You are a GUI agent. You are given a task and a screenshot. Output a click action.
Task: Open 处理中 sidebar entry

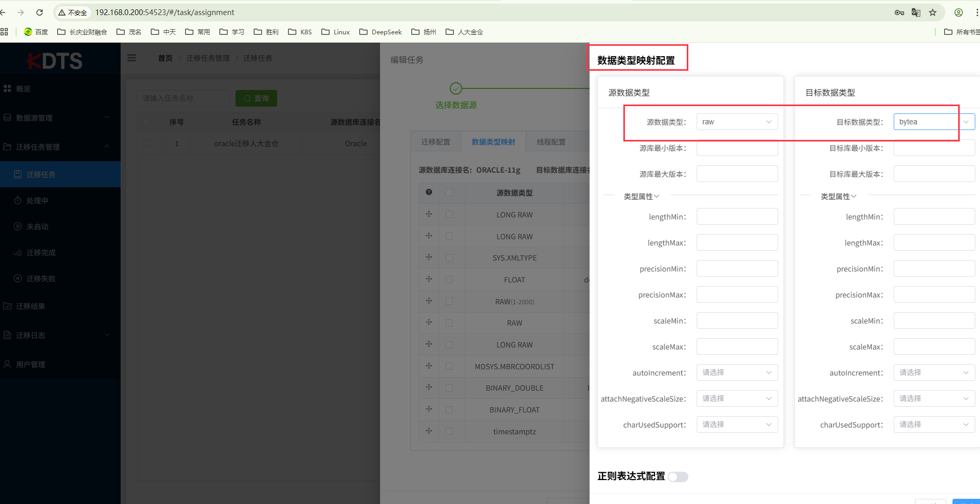coord(60,200)
